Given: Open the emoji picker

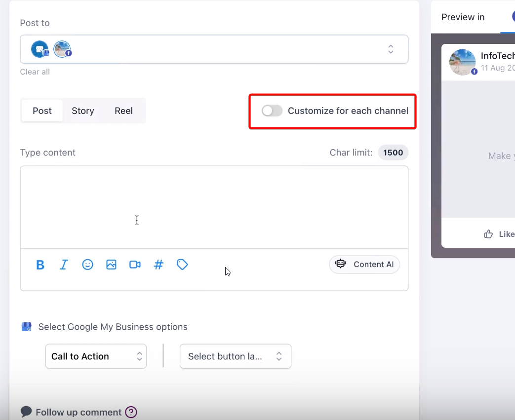Looking at the screenshot, I should click(x=87, y=265).
